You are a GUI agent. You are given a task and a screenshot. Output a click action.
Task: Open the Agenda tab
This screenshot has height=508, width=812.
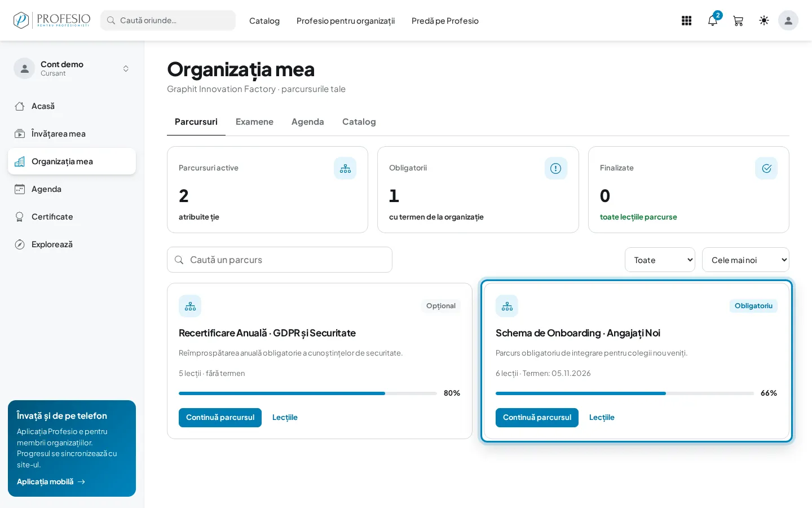pyautogui.click(x=308, y=122)
